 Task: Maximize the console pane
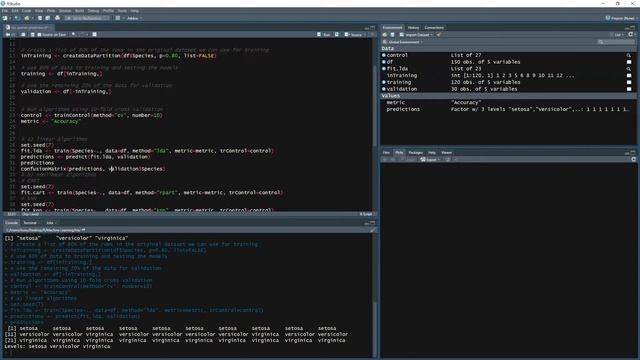tap(372, 223)
